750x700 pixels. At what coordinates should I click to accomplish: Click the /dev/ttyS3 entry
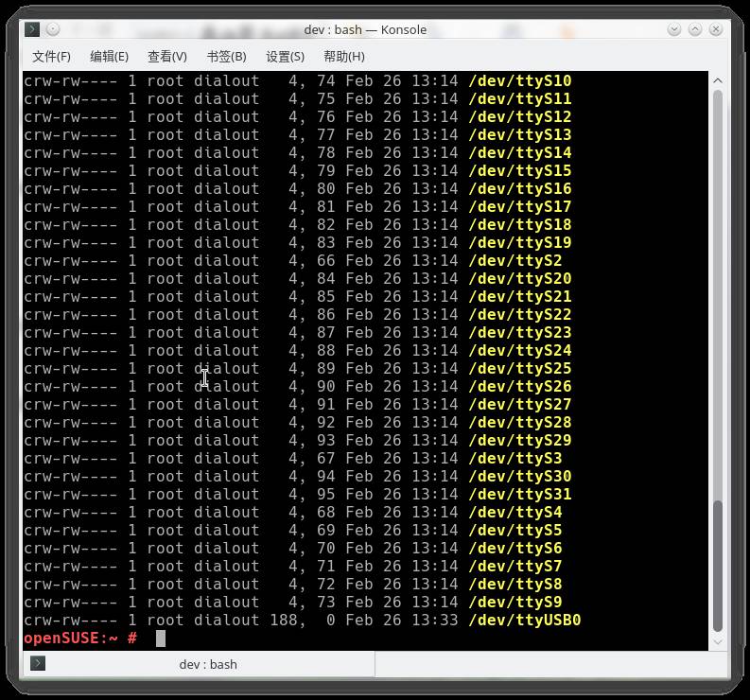tap(515, 459)
